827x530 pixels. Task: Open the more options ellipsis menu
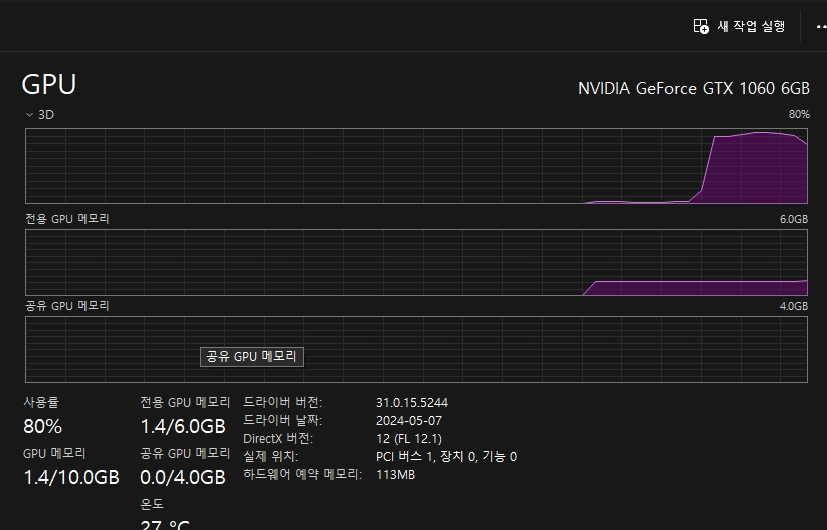pos(821,26)
